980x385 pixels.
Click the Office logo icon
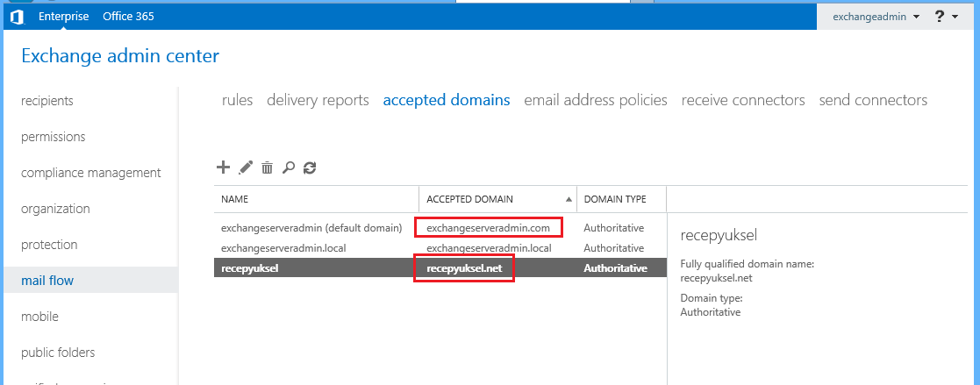17,17
